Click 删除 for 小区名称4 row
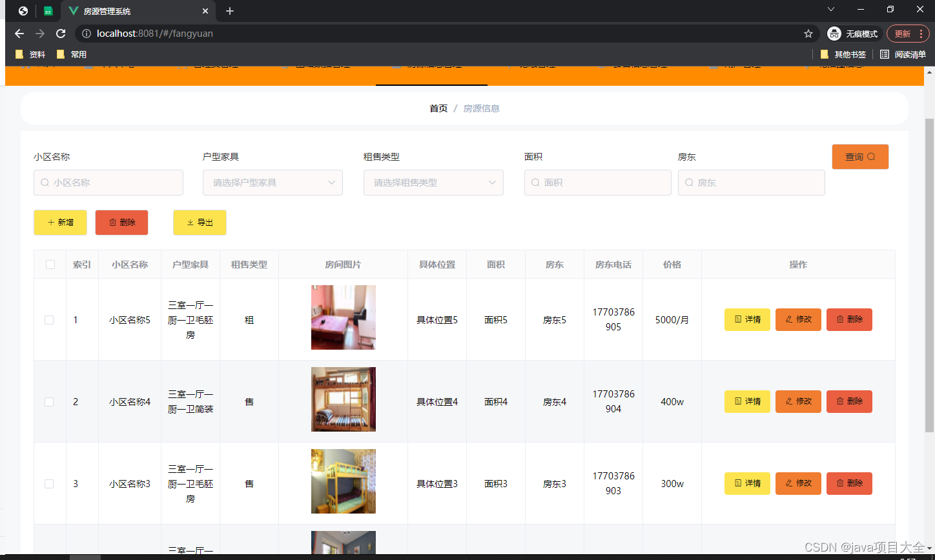935x560 pixels. point(849,402)
